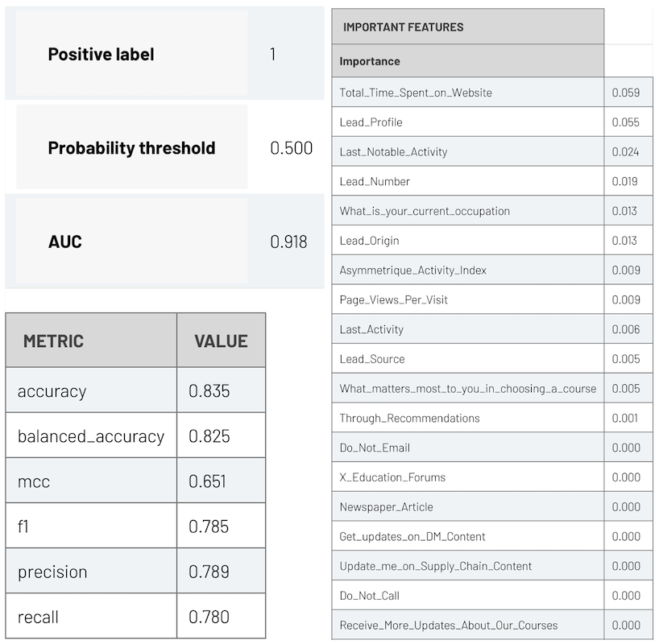Select the precision value 0.789
659x644 pixels.
coord(209,572)
